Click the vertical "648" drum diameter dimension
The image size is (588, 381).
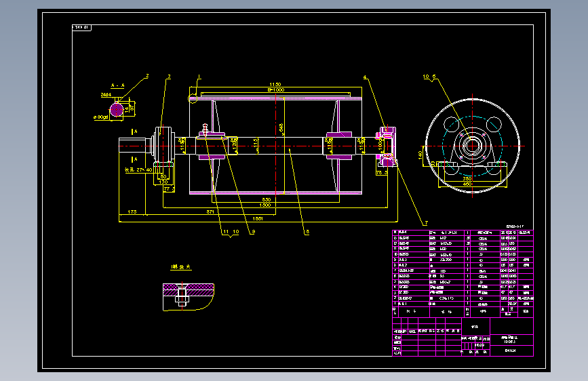[281, 128]
